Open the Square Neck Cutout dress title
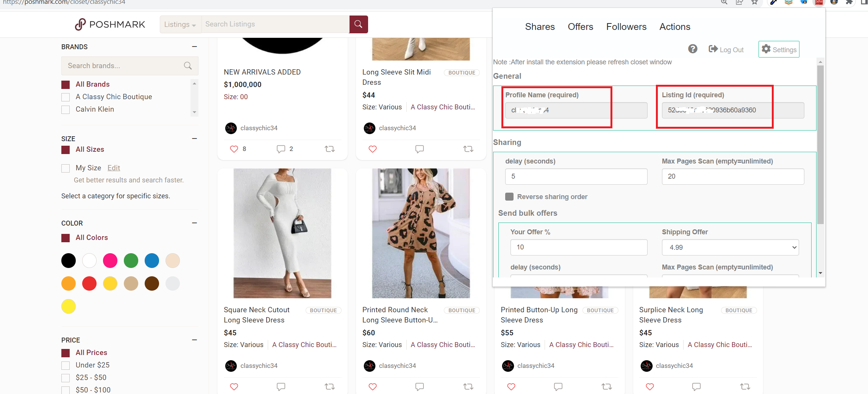868x394 pixels. [256, 315]
